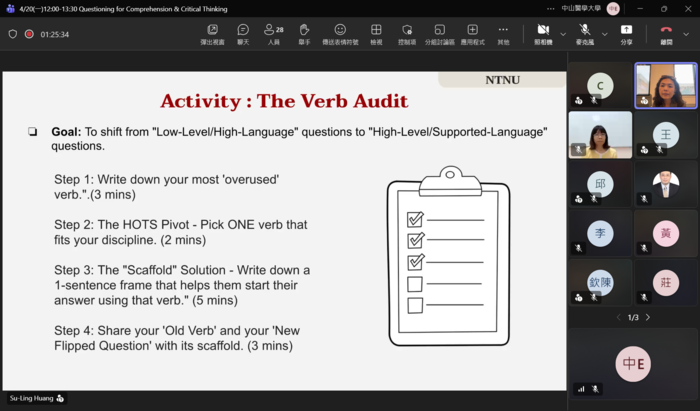Open the pop-out window option
The image size is (700, 411).
point(212,33)
